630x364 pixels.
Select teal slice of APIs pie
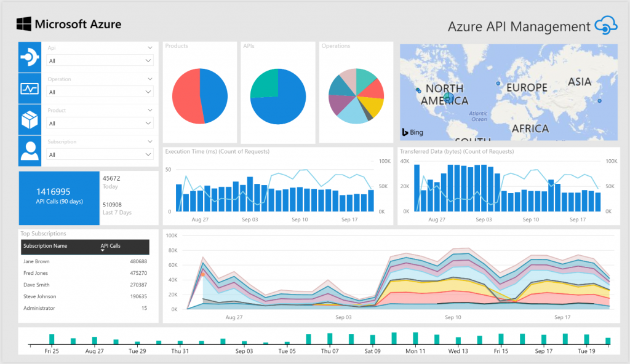pos(266,85)
